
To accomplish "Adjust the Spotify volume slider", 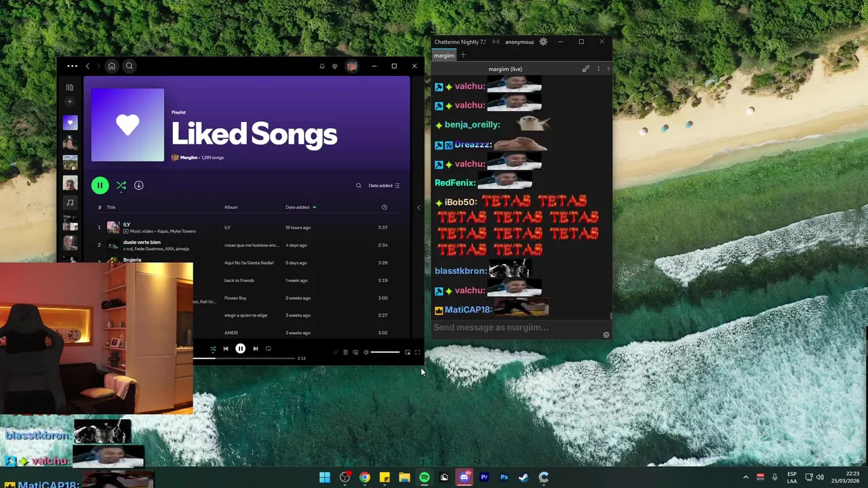I will coord(385,352).
